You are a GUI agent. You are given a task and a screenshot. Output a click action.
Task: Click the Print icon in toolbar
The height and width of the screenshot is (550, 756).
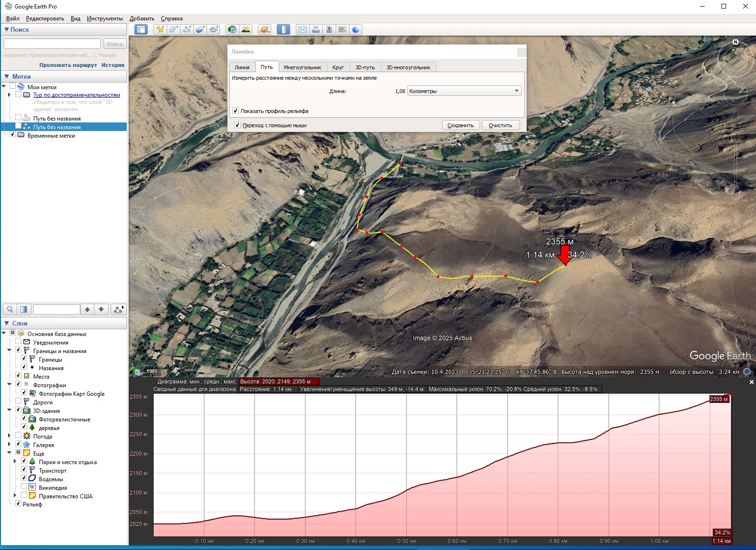[x=316, y=29]
